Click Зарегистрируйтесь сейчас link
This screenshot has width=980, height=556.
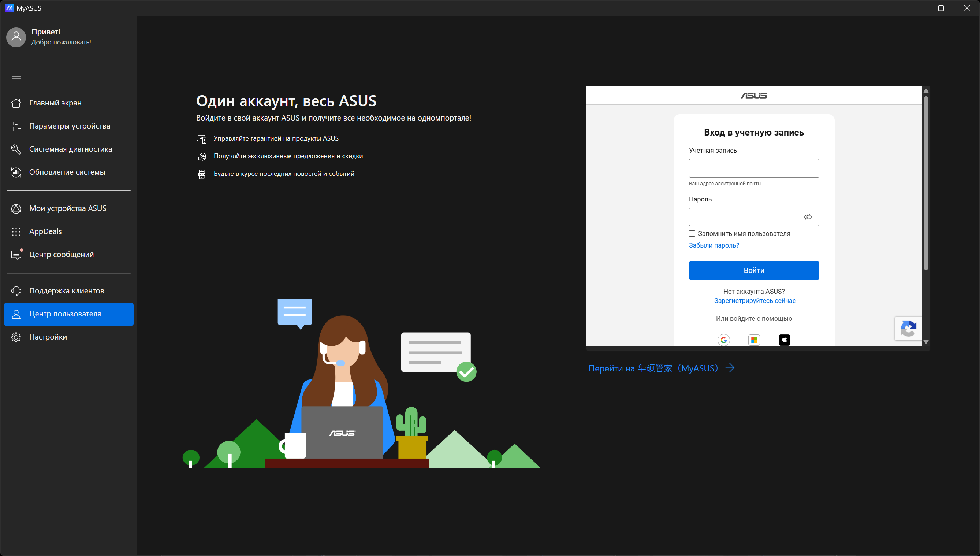(x=755, y=301)
